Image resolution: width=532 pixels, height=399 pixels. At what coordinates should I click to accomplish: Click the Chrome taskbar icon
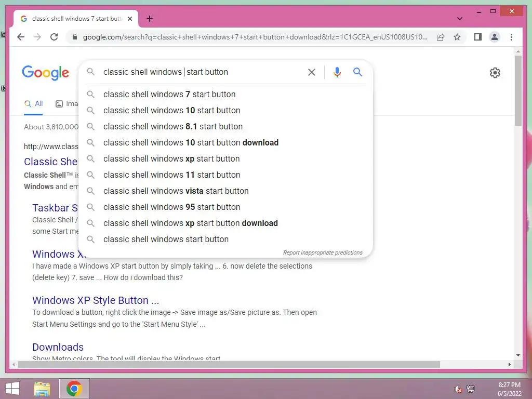click(x=74, y=389)
